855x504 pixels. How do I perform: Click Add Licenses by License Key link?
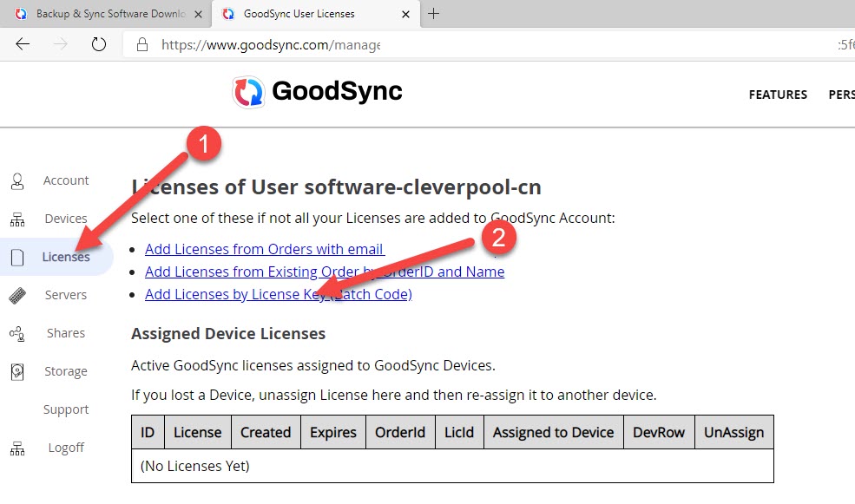278,294
